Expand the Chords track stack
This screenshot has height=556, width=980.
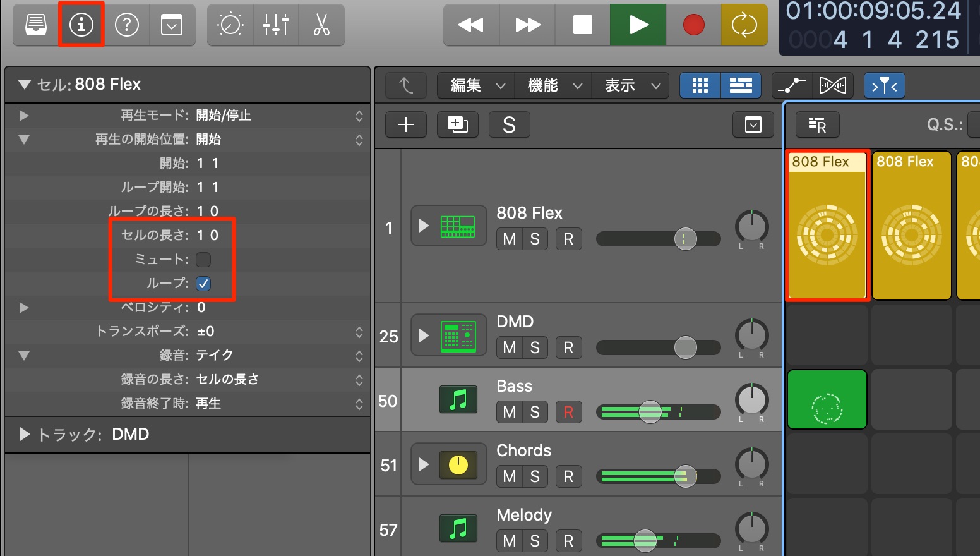point(424,464)
